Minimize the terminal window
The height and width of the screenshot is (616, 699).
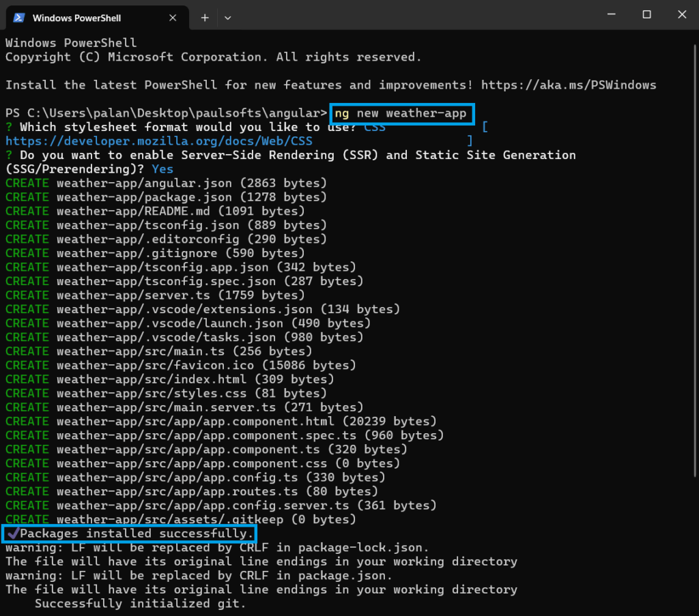(x=612, y=14)
